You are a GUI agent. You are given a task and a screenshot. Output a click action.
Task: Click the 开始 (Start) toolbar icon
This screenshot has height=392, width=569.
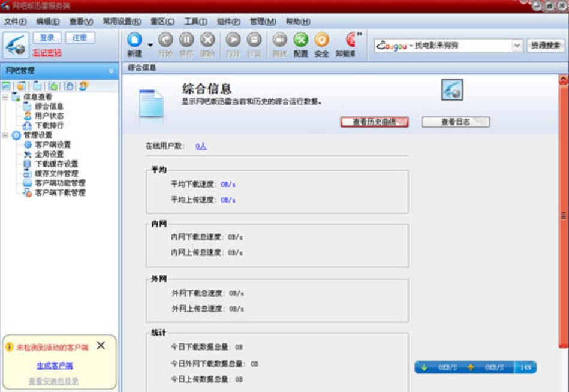click(x=165, y=41)
